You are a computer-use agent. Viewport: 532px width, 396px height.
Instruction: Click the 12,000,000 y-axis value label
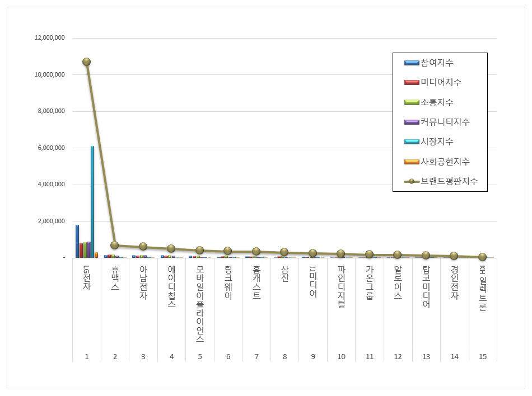click(x=50, y=38)
